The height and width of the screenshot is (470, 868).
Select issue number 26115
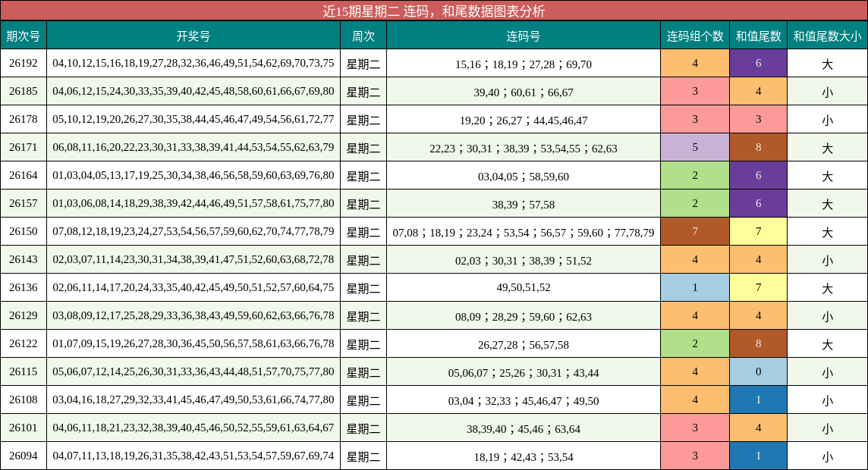24,371
